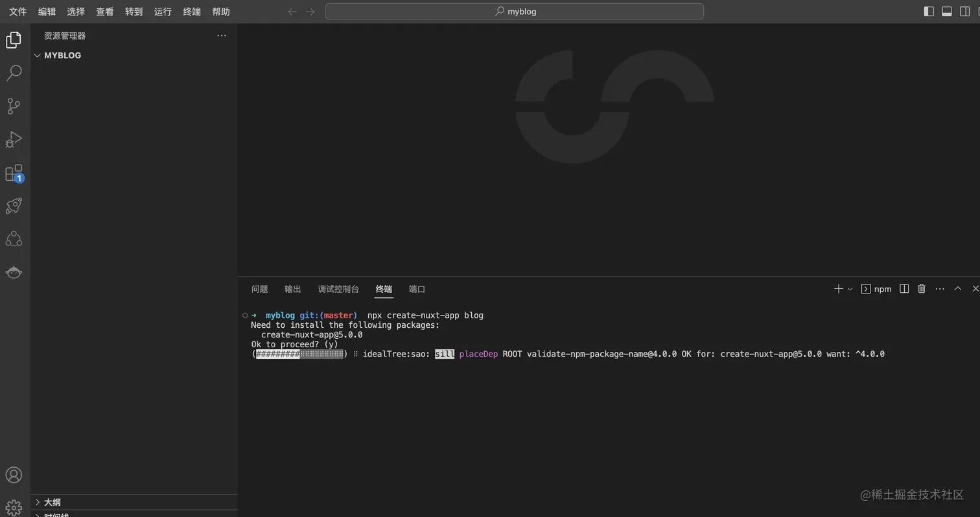The width and height of the screenshot is (980, 517).
Task: Toggle the secondary side bar layout icon
Action: tap(965, 12)
